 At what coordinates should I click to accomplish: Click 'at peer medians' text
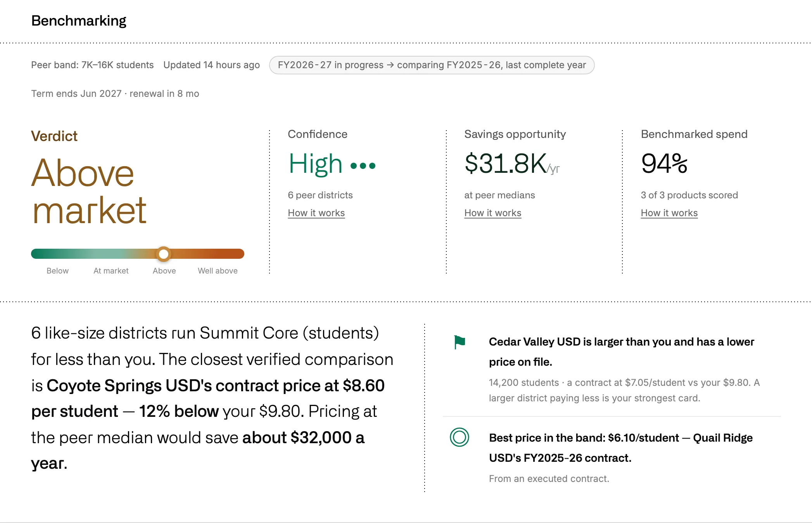(500, 195)
